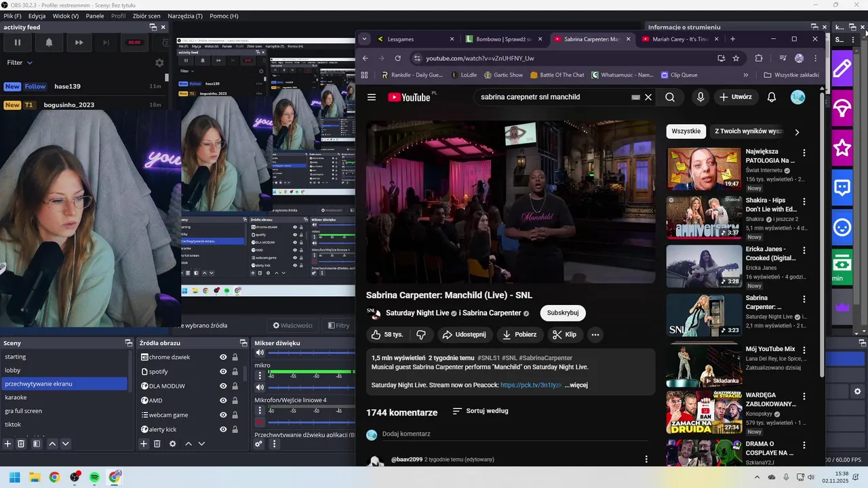Remove selected source with trash icon
868x488 pixels.
tap(157, 444)
